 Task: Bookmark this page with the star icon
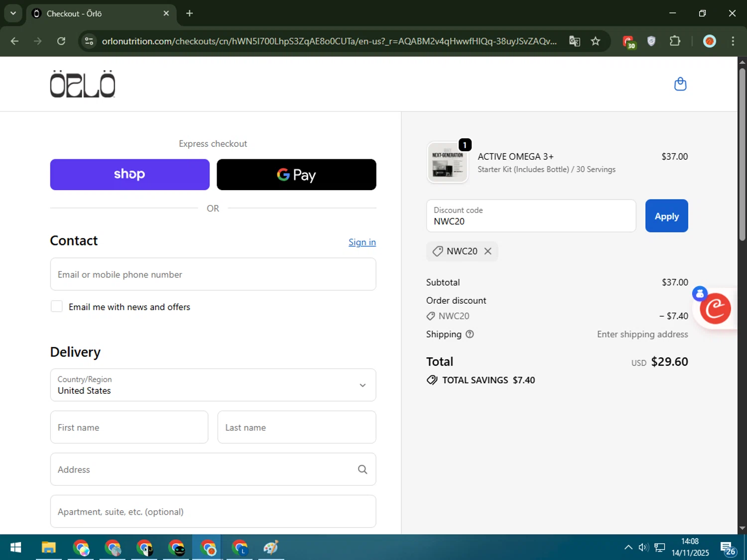coord(596,41)
